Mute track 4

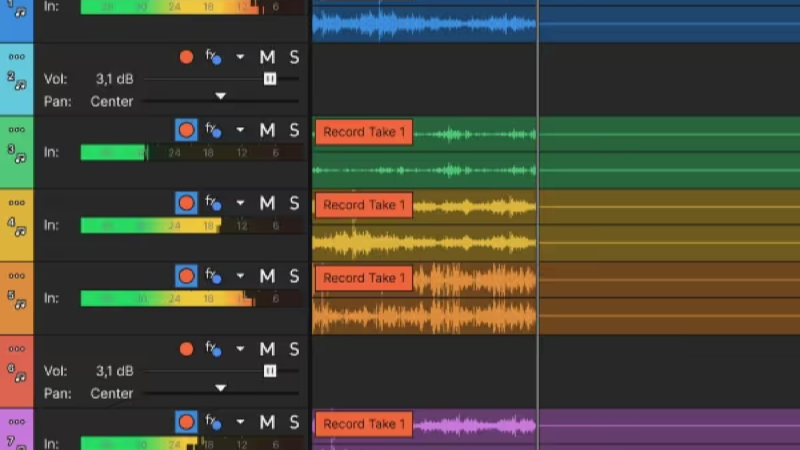(x=267, y=203)
